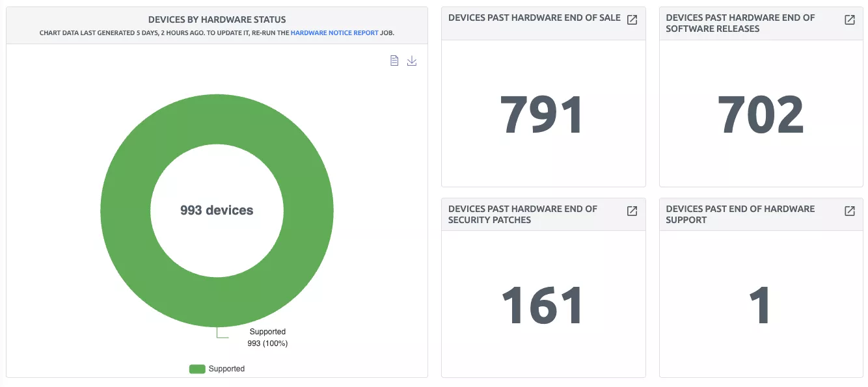868x387 pixels.
Task: Open external link for End of Hardware Support
Action: tap(849, 211)
